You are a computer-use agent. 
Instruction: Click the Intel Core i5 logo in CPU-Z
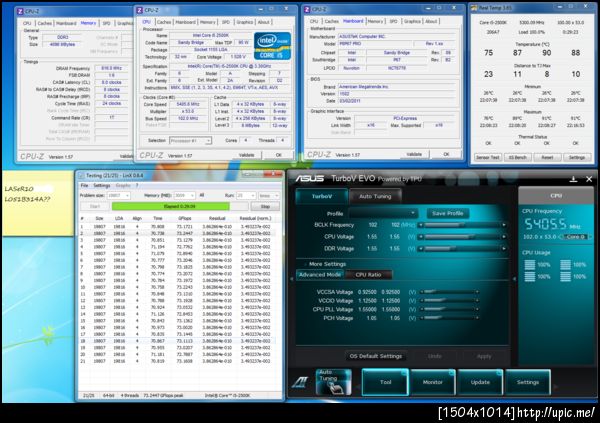272,46
